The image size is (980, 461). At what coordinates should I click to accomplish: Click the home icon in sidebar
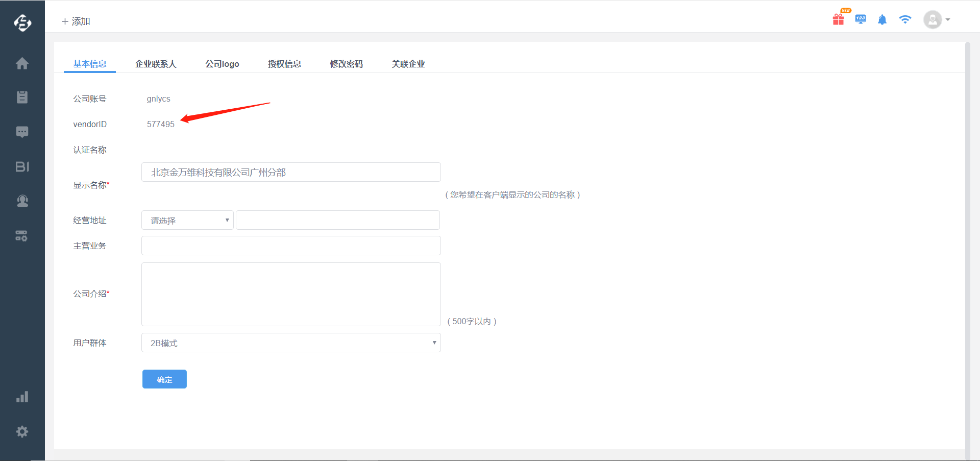22,63
